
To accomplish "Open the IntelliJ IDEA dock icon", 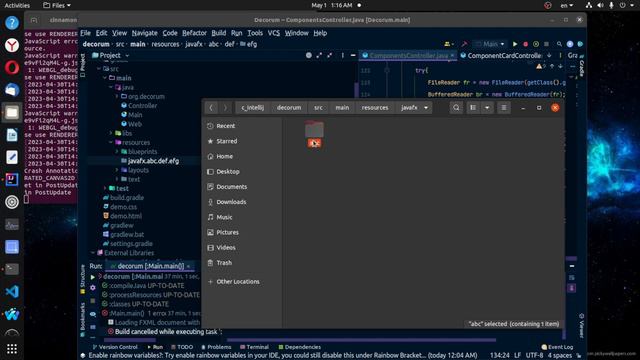I will (12, 180).
